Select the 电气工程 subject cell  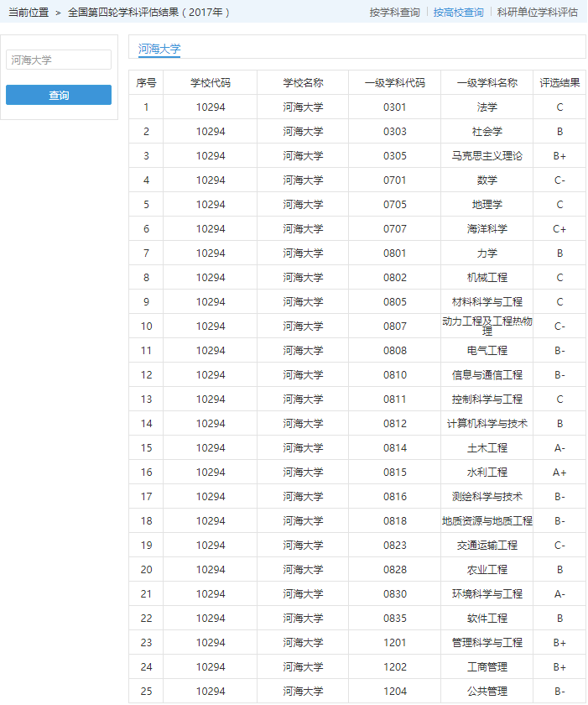(487, 350)
